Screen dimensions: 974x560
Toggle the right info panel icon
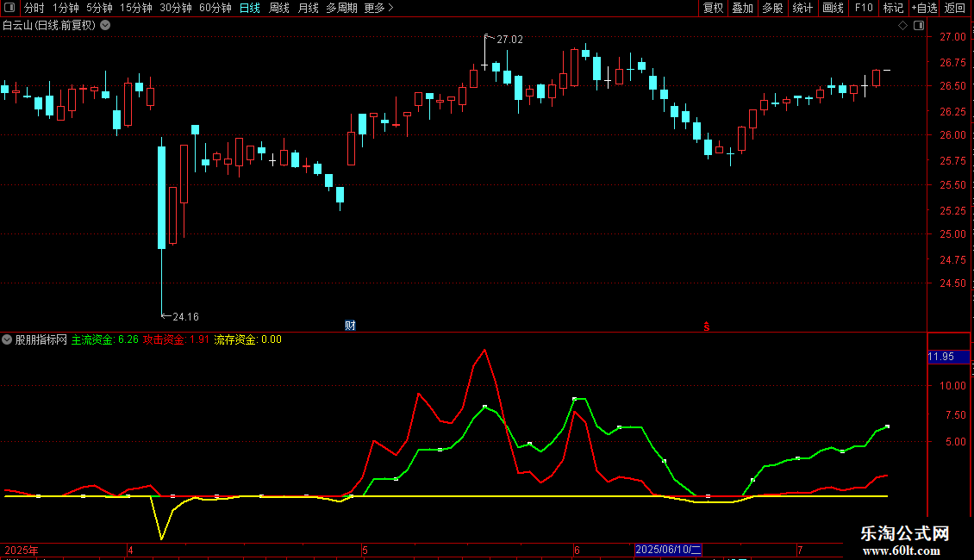tap(919, 26)
